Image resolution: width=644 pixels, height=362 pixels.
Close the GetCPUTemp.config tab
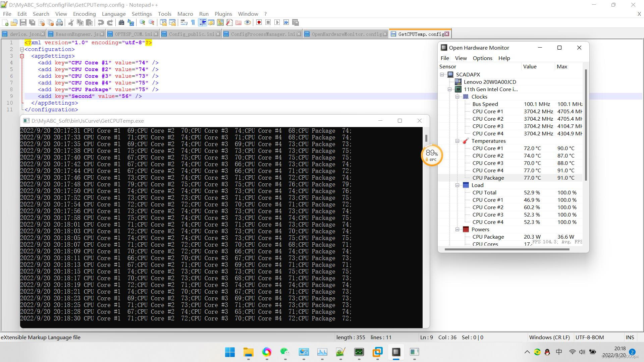click(x=447, y=34)
